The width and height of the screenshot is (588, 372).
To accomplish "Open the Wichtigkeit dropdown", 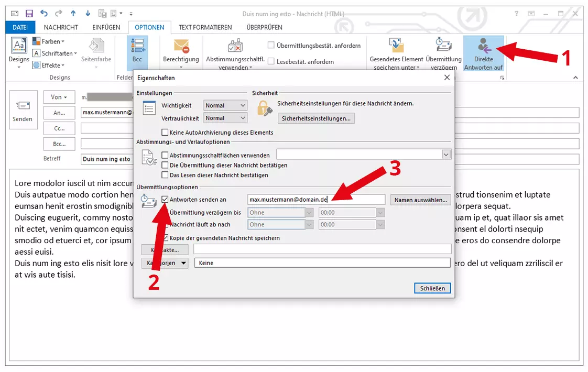I will point(225,105).
